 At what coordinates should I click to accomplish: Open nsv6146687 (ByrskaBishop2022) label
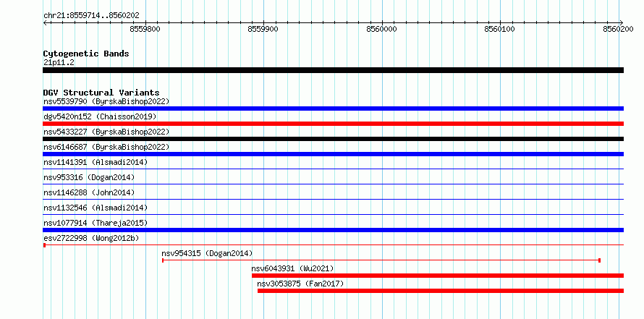tap(106, 147)
